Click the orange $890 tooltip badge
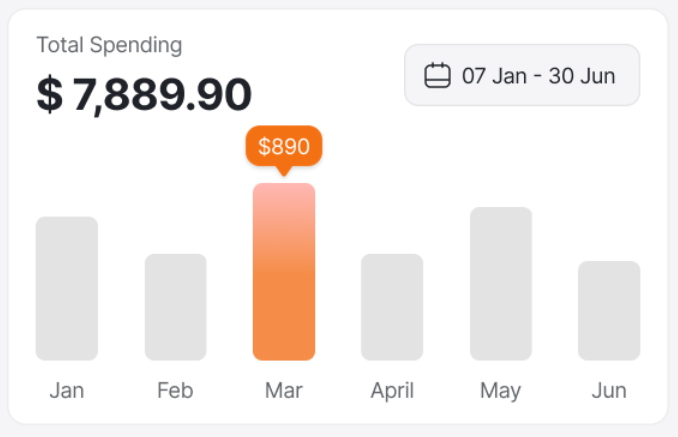 pos(284,147)
